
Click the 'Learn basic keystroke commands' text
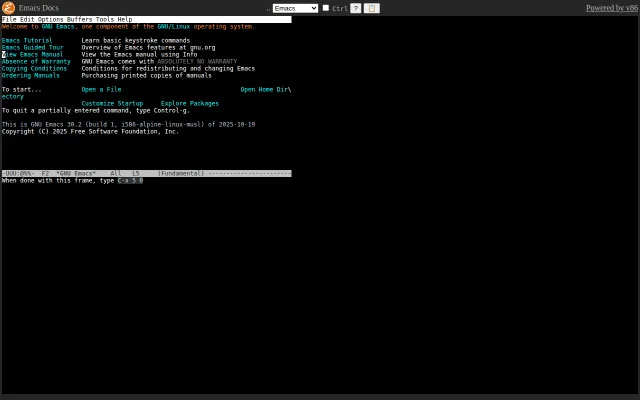136,40
